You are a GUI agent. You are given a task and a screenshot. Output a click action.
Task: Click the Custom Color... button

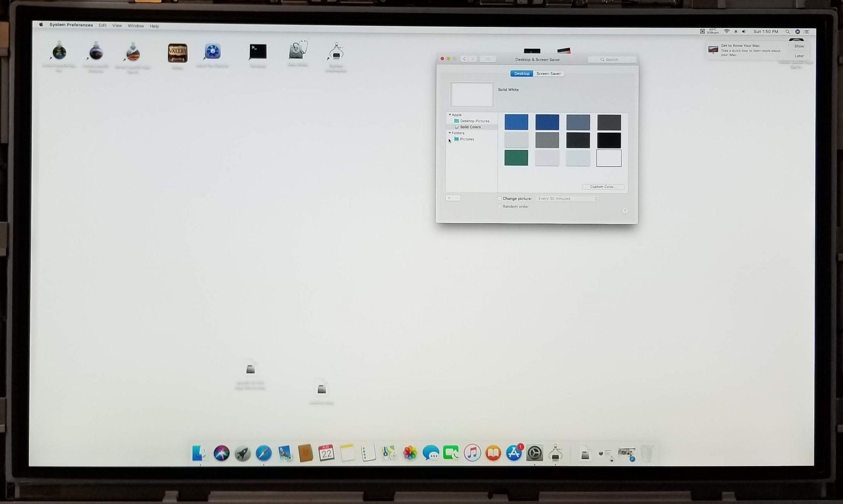point(603,187)
